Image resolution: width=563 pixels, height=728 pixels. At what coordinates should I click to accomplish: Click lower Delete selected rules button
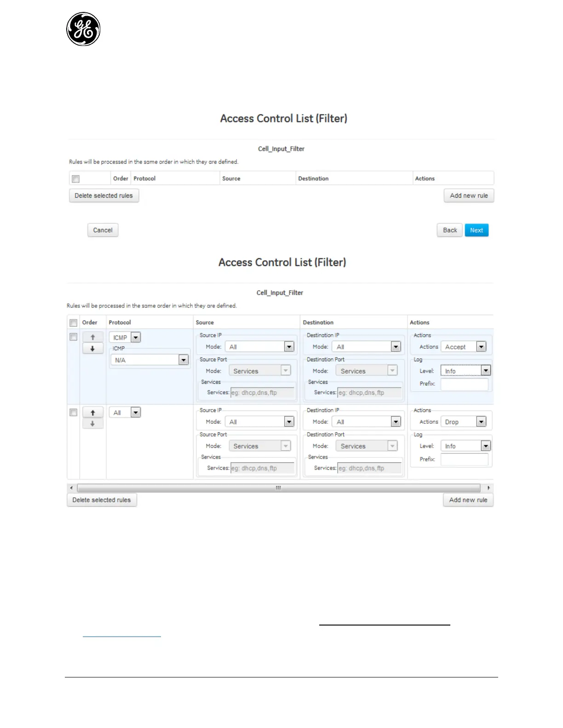click(x=102, y=500)
